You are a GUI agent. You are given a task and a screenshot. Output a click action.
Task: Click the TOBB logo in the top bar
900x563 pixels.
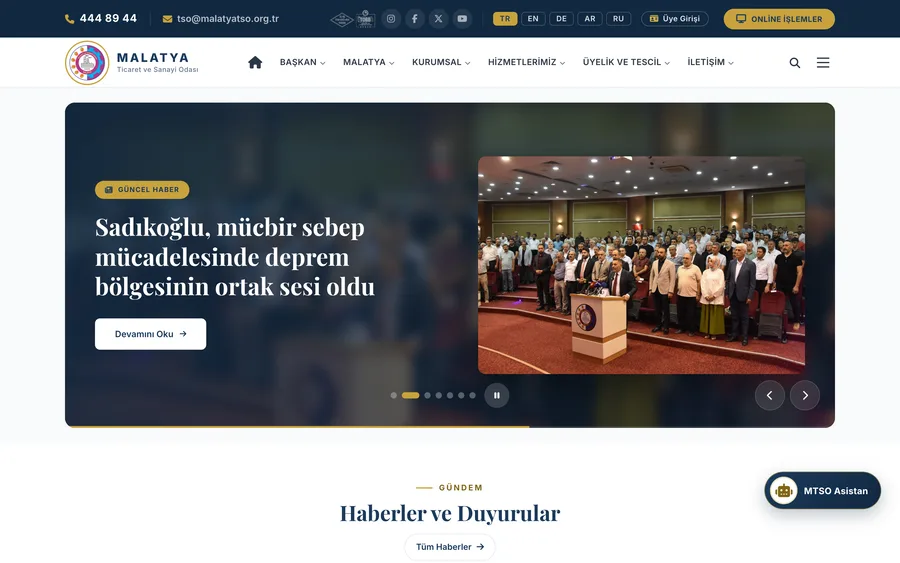[x=366, y=20]
